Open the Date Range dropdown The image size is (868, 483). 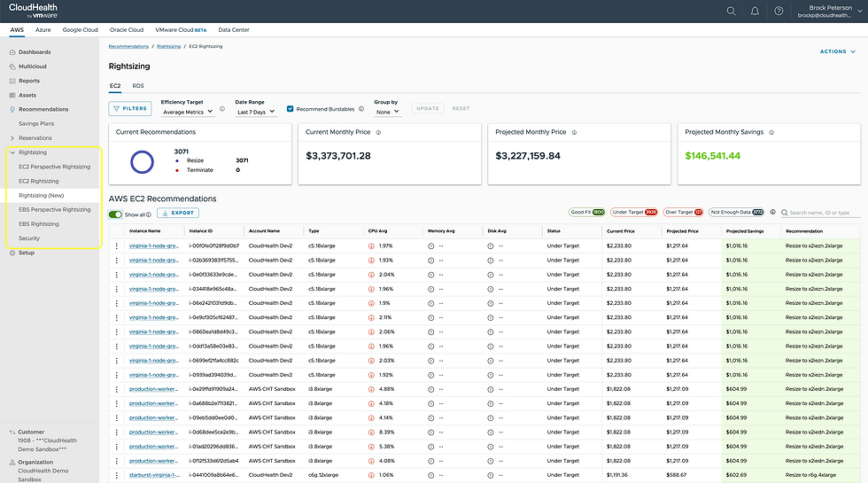pyautogui.click(x=255, y=112)
